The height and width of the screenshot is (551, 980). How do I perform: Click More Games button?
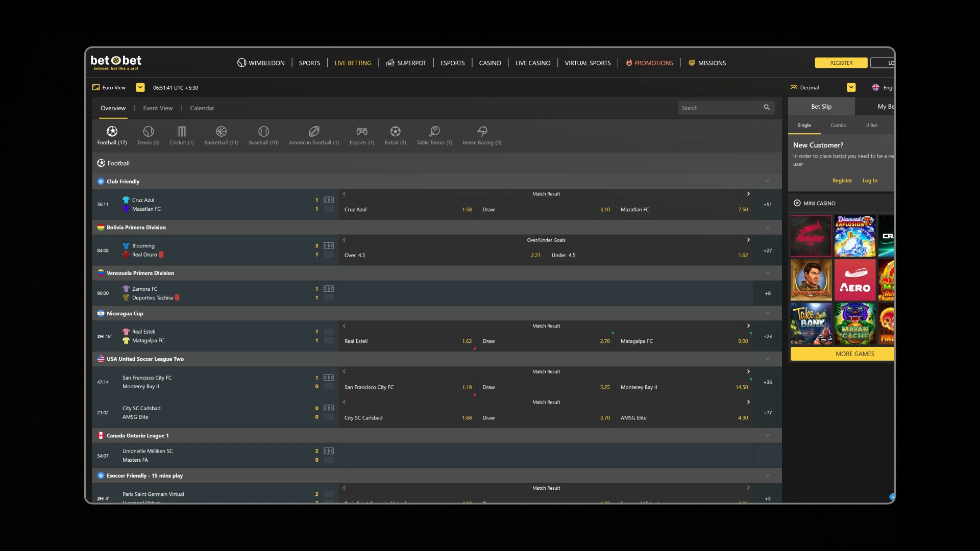pos(843,354)
